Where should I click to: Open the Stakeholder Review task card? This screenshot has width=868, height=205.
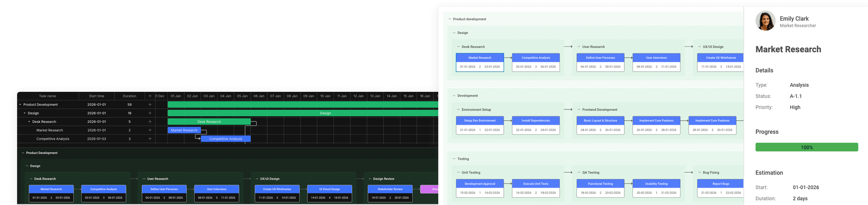coord(390,193)
